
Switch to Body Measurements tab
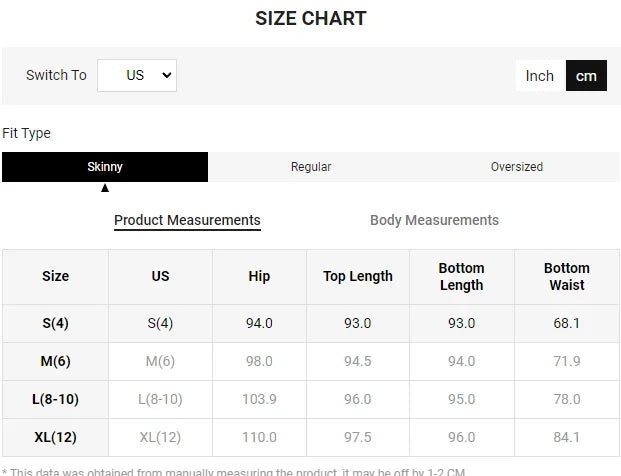[x=434, y=221]
